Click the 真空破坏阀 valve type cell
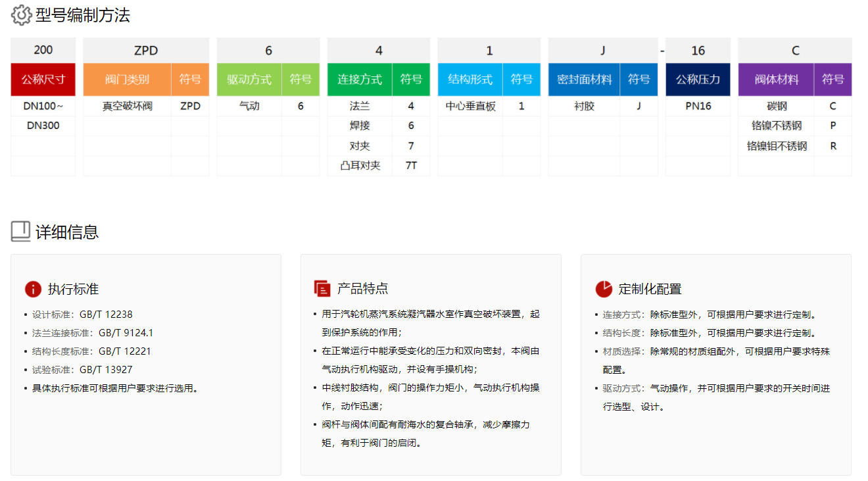This screenshot has width=868, height=481. 127,106
